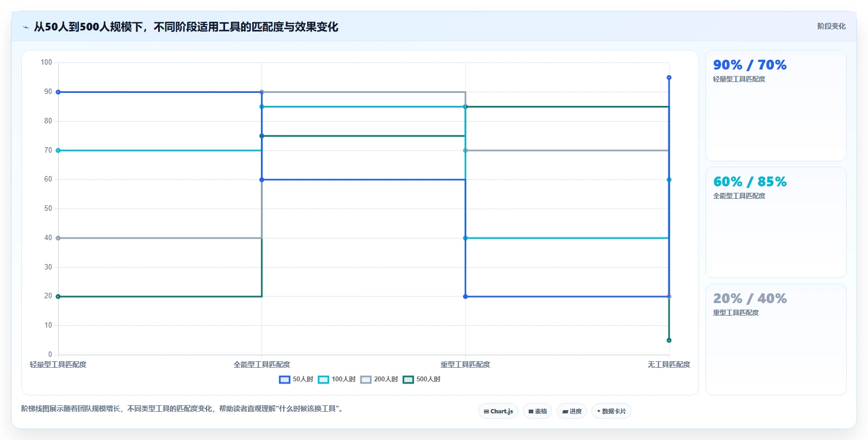Click the 重型工具匹配度 x-axis label
Screen dimensions: 868x440
(465, 364)
